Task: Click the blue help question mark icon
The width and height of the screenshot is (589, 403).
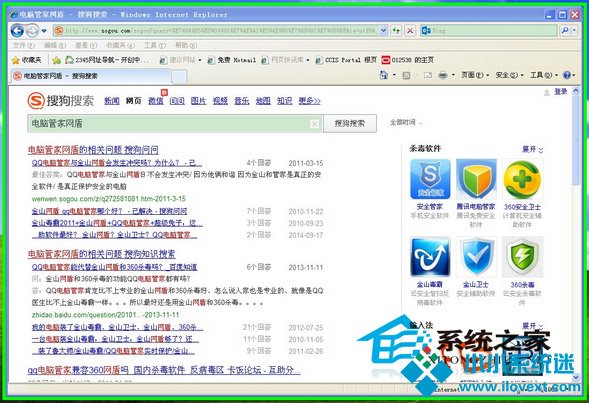Action: pyautogui.click(x=567, y=75)
